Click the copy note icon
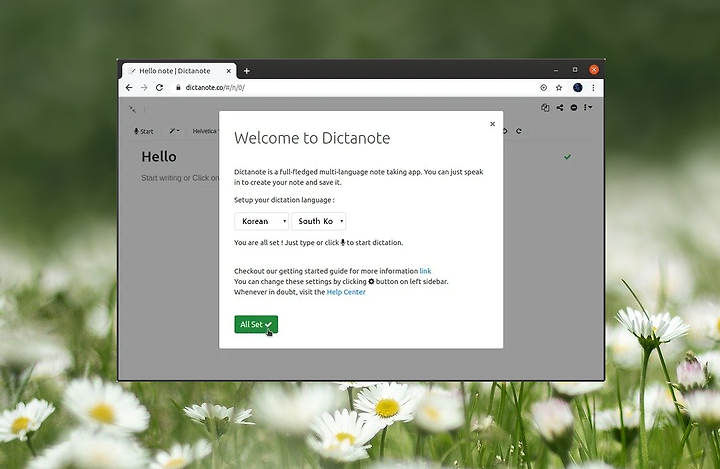 coord(545,107)
